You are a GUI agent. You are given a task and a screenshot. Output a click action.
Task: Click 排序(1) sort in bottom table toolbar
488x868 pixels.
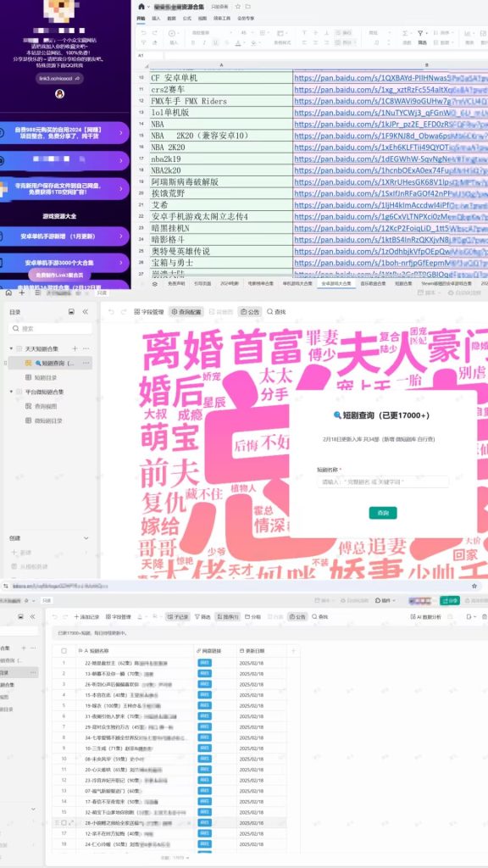(227, 616)
